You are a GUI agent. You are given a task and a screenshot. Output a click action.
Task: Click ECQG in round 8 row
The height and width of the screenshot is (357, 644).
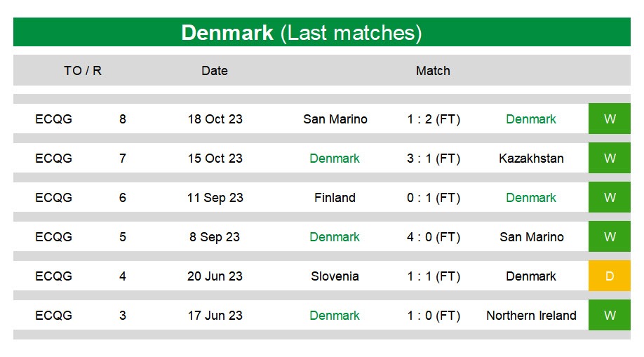tap(53, 119)
